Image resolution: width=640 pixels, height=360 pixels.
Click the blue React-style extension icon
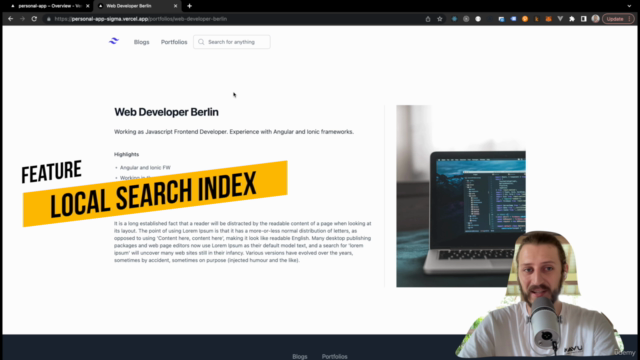(454, 19)
